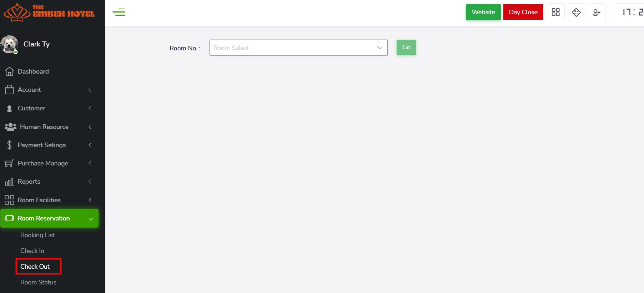This screenshot has width=644, height=293.
Task: Click the Reports bar chart icon
Action: tap(9, 182)
